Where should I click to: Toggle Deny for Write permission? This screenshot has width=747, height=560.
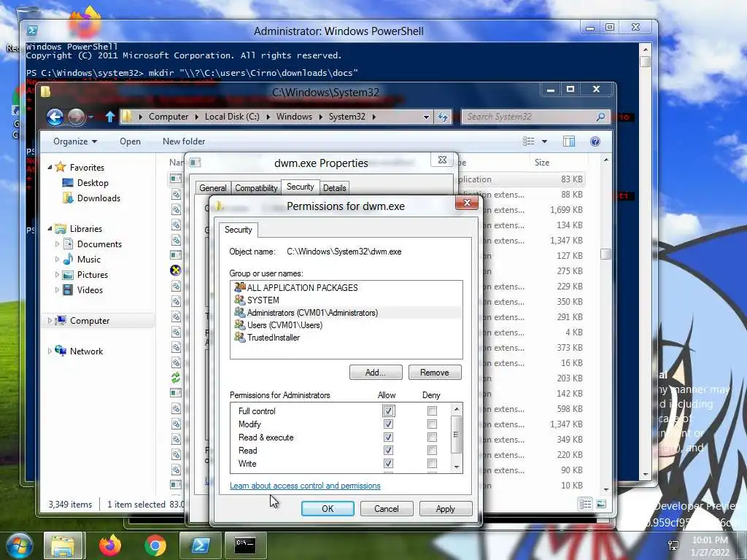[x=432, y=463]
